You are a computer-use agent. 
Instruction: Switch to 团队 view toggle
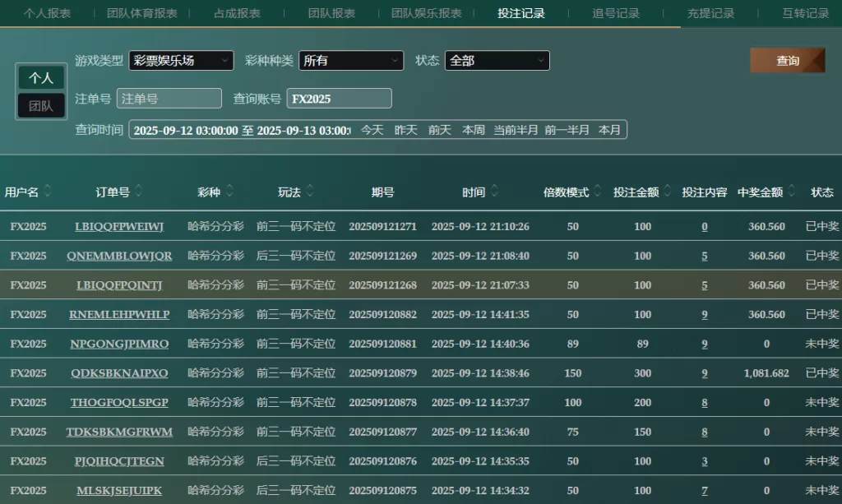pos(41,105)
